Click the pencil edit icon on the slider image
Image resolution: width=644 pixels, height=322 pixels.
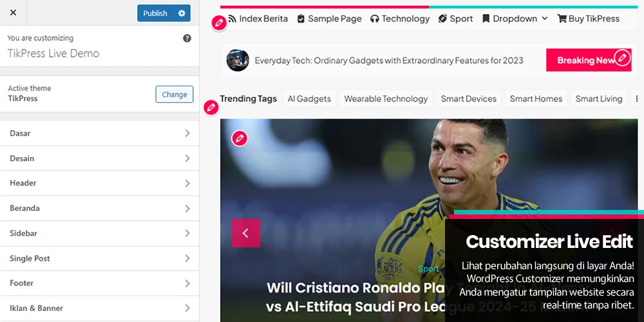[x=240, y=138]
